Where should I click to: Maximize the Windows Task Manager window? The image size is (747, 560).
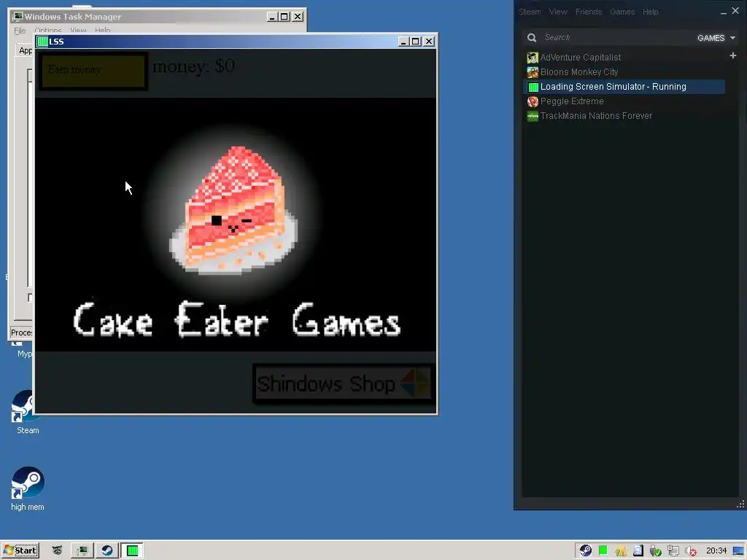[x=285, y=17]
